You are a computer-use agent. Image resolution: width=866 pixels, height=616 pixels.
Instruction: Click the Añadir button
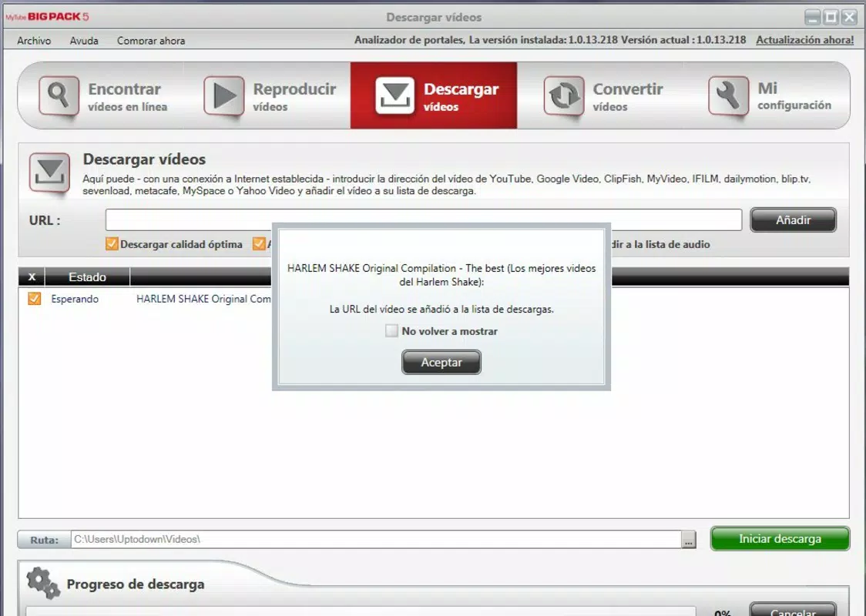click(793, 219)
